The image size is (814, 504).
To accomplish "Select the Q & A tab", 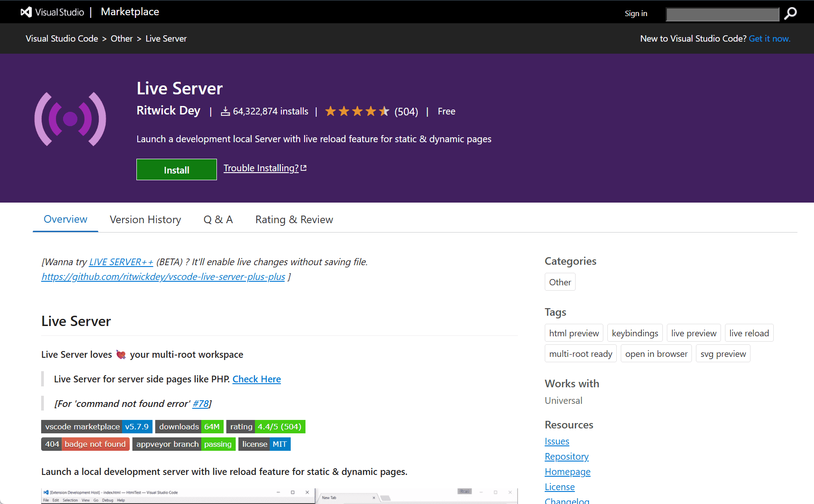I will (218, 220).
